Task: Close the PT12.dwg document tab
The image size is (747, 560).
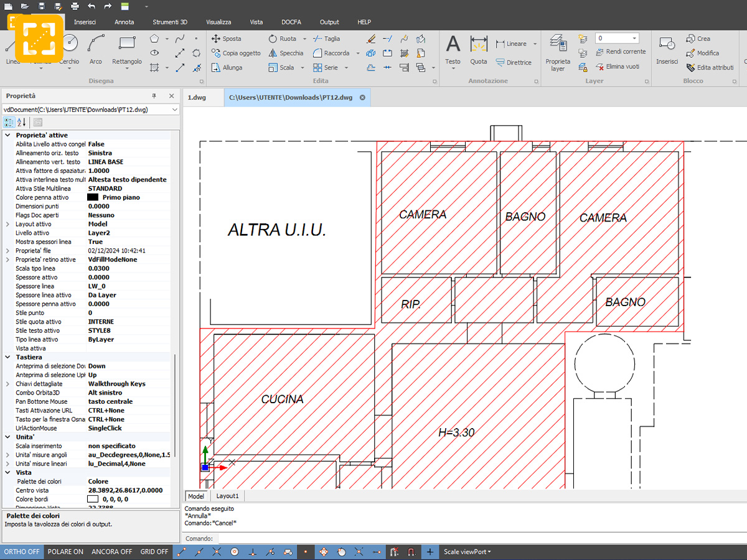Action: [x=362, y=98]
